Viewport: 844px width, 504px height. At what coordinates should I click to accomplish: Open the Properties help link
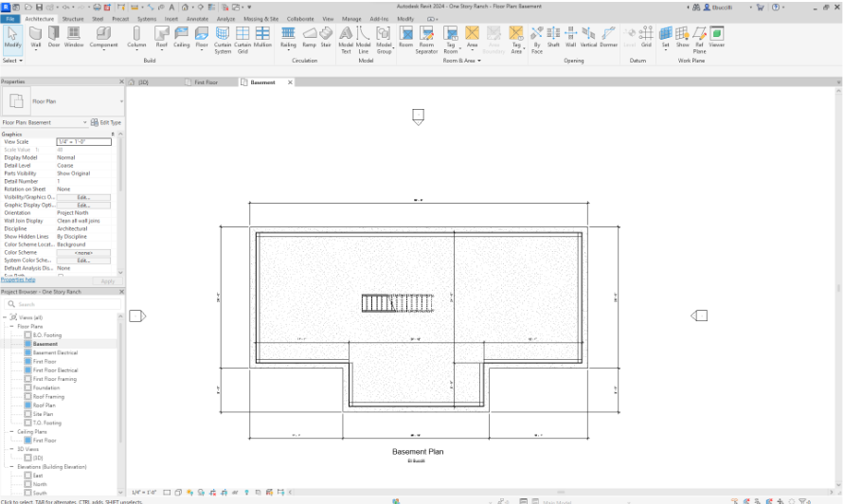[18, 280]
